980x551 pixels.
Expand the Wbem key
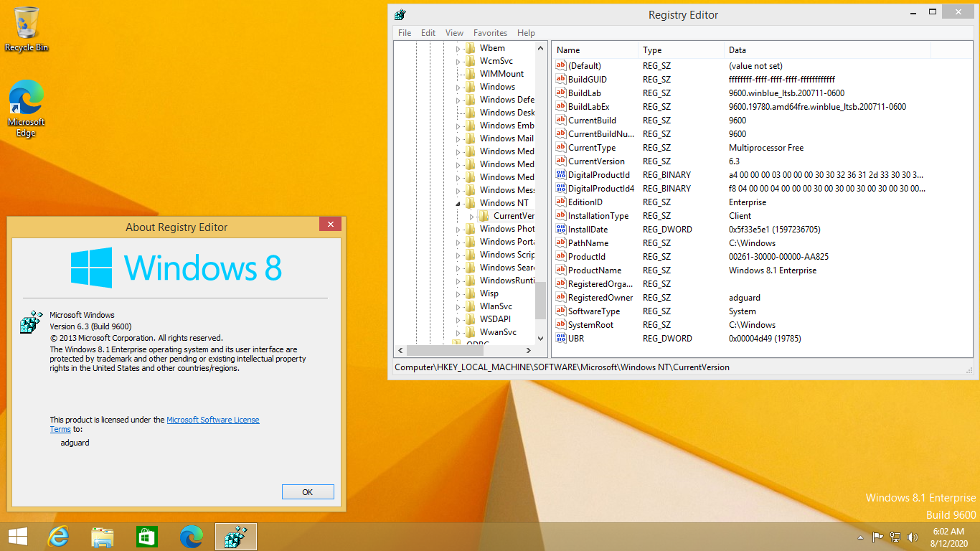point(458,48)
